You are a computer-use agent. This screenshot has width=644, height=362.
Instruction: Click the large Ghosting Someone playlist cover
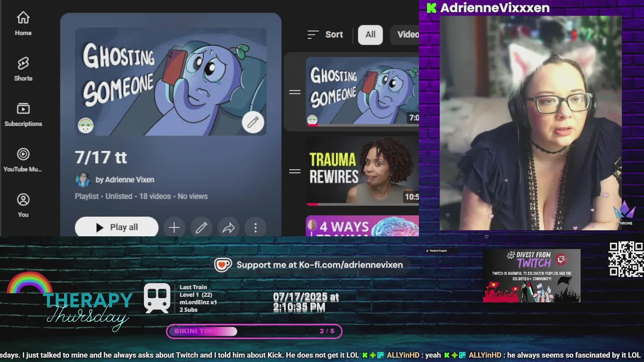tap(171, 82)
